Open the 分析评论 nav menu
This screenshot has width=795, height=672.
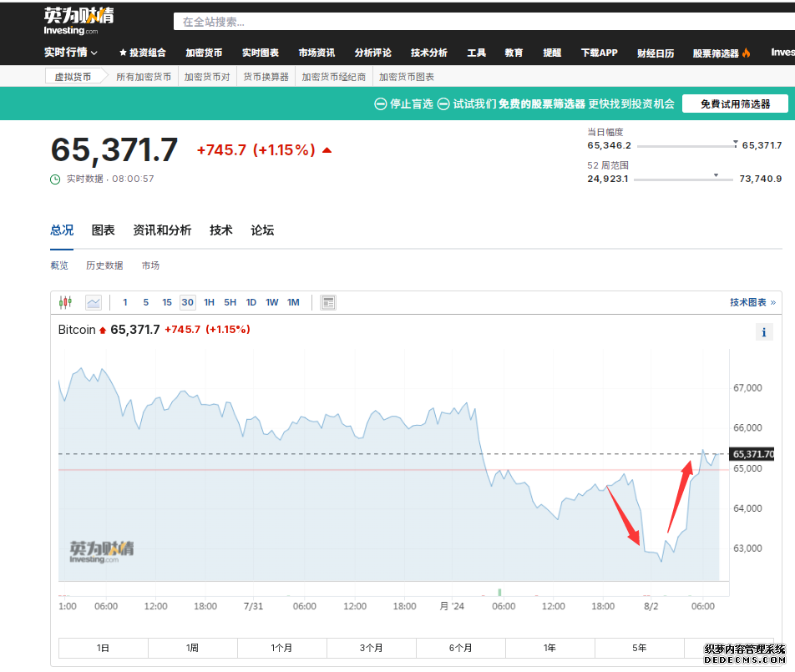pyautogui.click(x=372, y=53)
